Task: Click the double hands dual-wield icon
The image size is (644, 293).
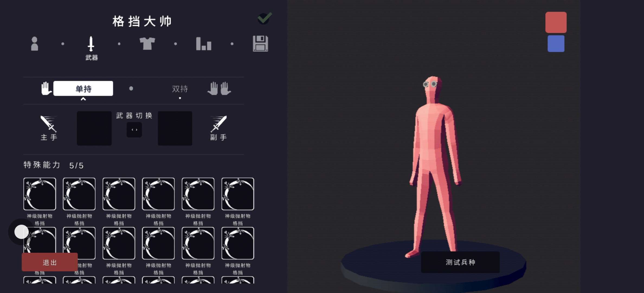Action: pos(219,88)
